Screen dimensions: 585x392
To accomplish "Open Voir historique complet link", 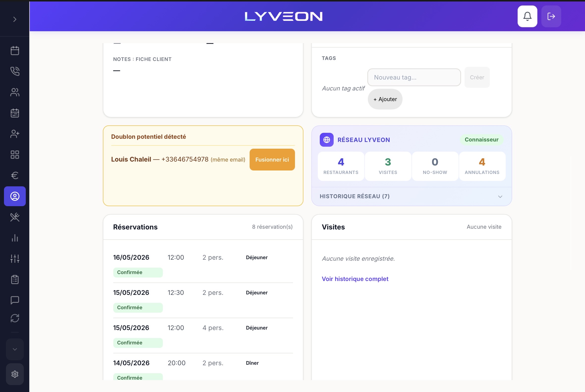I will pyautogui.click(x=355, y=279).
